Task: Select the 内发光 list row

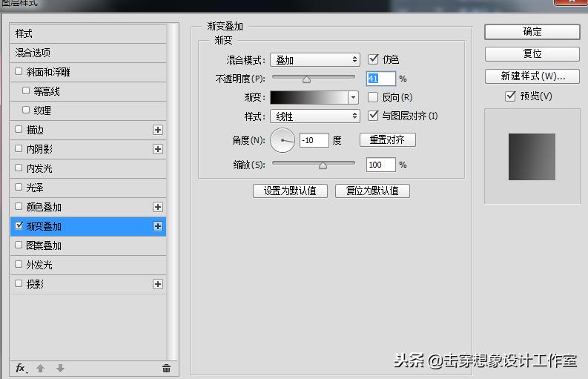Action: coord(88,168)
